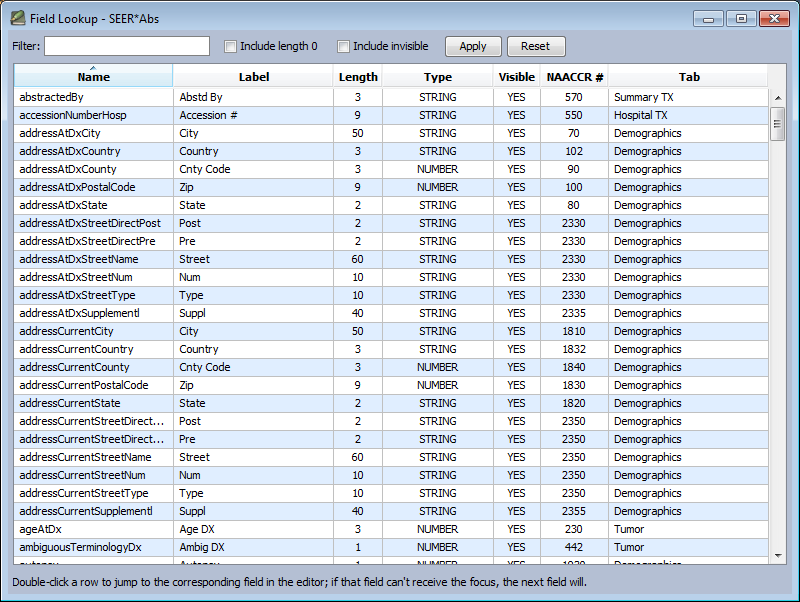Image resolution: width=800 pixels, height=602 pixels.
Task: Sort the table by the Label column header
Action: [254, 77]
